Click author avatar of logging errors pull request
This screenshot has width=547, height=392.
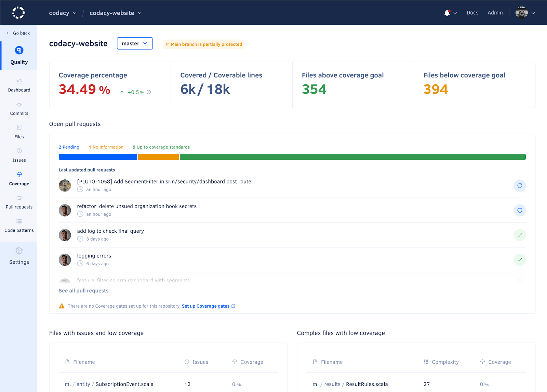[65, 260]
